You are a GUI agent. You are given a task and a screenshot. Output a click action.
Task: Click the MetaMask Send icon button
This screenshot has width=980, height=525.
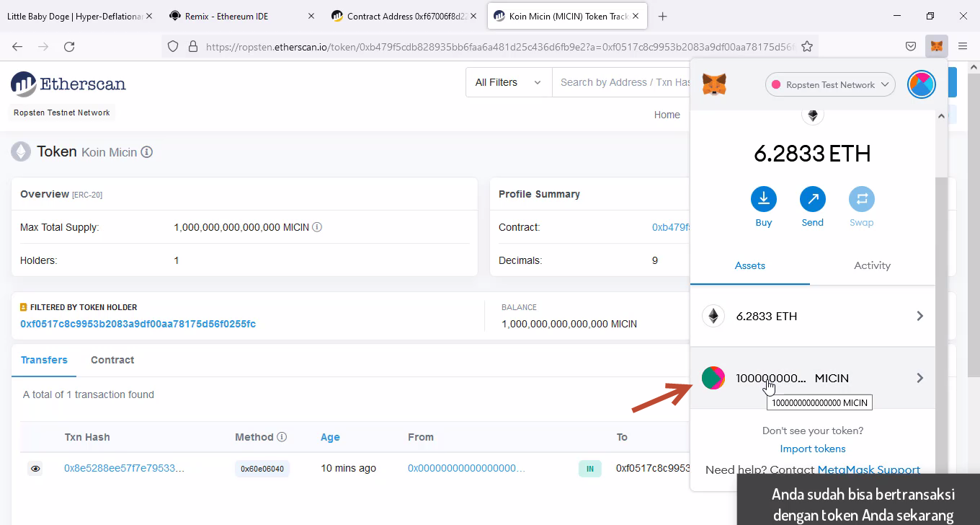[812, 198]
